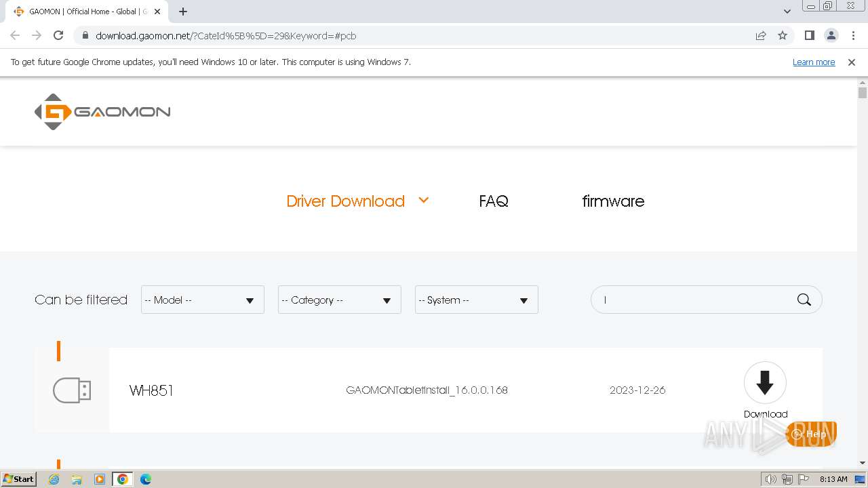Viewport: 868px width, 488px height.
Task: Click the 2023-12-26 date text
Action: point(637,390)
